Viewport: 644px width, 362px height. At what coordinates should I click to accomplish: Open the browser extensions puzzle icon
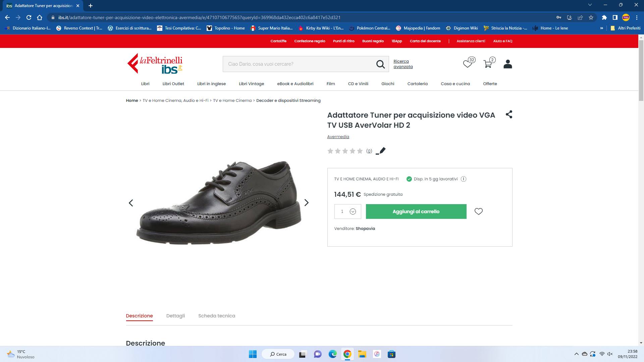click(604, 17)
